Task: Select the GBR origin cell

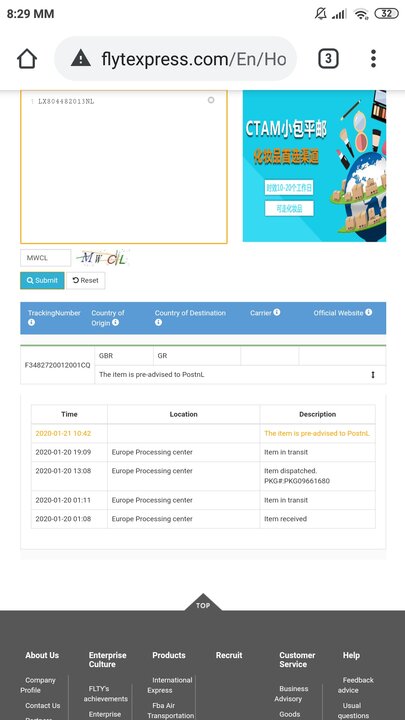Action: [x=124, y=356]
